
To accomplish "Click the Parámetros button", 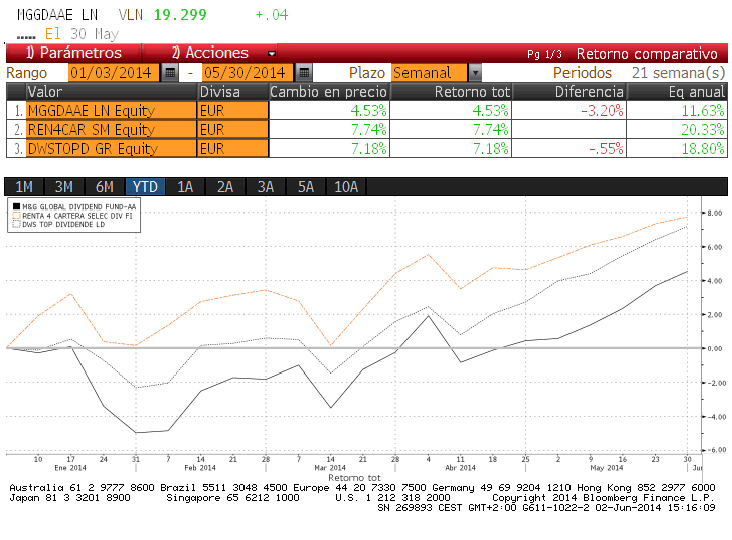I will 74,53.
